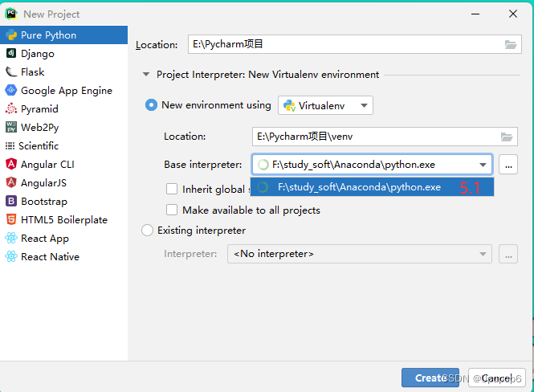Select HTML5 Boilerplate project type
Image resolution: width=534 pixels, height=392 pixels.
click(63, 219)
